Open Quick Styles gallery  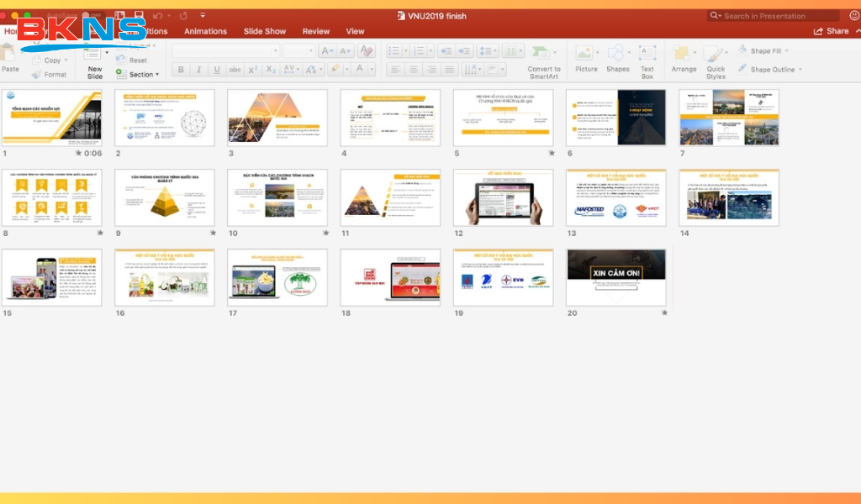(x=716, y=62)
